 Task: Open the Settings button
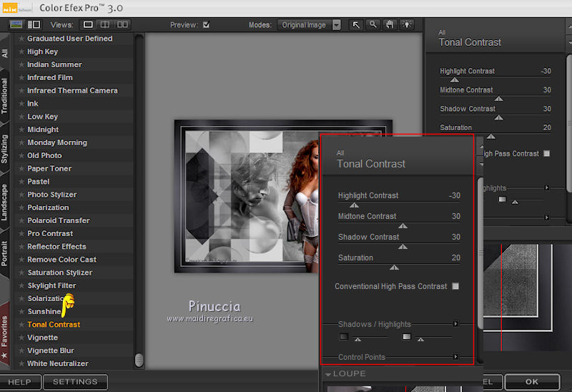coord(75,382)
